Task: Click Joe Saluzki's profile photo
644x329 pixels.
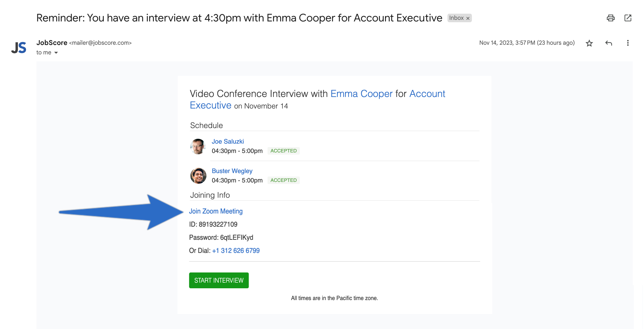Action: (198, 146)
